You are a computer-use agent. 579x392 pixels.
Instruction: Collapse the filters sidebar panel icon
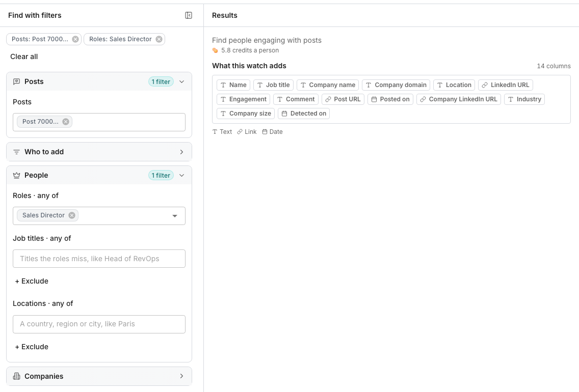coord(188,15)
